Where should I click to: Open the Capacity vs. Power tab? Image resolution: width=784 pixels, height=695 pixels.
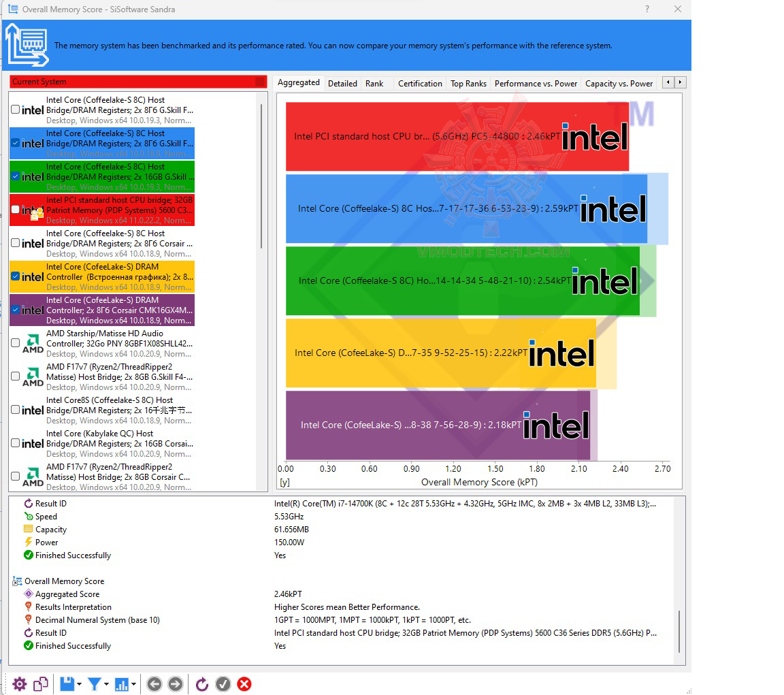click(619, 84)
